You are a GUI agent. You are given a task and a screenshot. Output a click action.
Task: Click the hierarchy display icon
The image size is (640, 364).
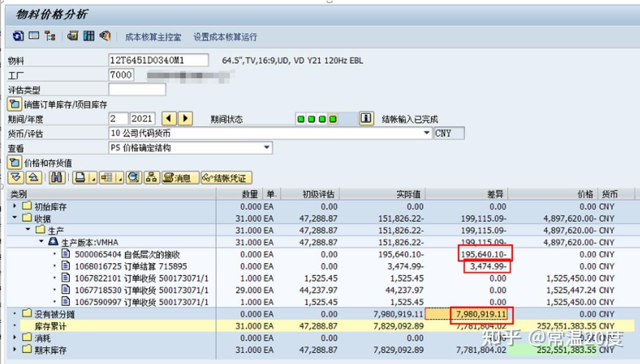point(50,35)
